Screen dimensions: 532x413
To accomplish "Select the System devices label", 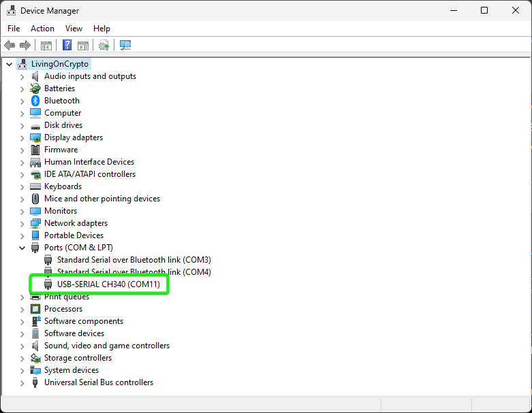I will click(x=72, y=370).
